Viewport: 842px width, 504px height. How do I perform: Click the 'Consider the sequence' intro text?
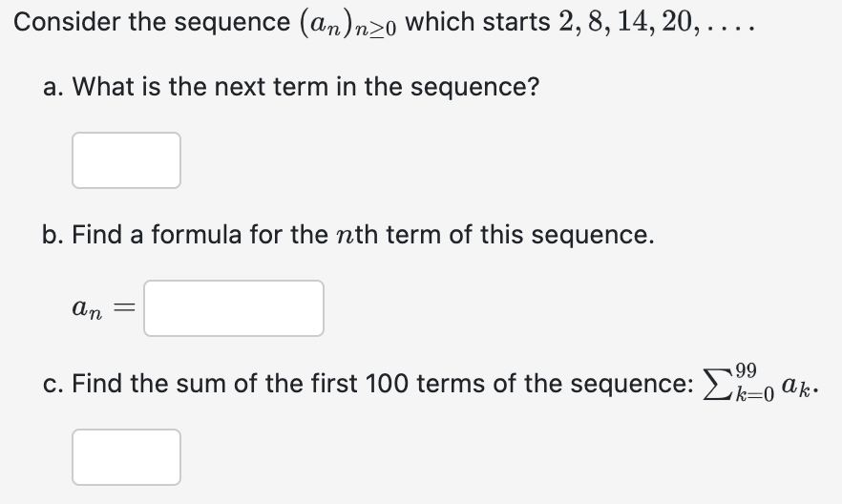click(152, 23)
